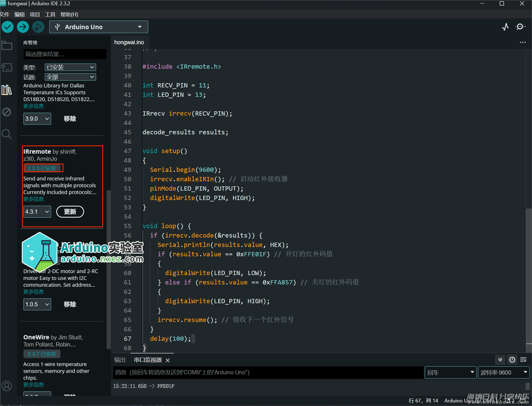Open version 3.9.0 dropdown for Dallas library

(37, 118)
